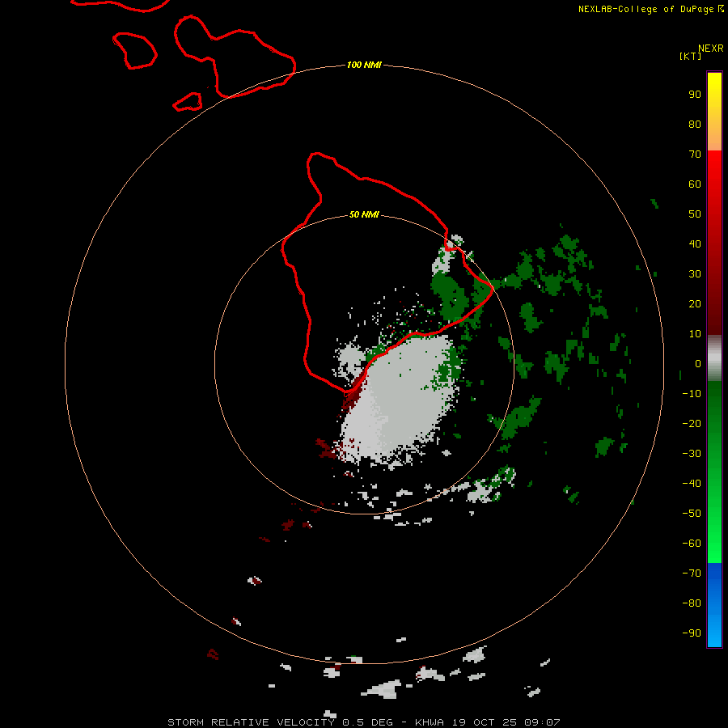This screenshot has width=728, height=728.
Task: Click the -30 value on the velocity scale
Action: click(x=692, y=454)
